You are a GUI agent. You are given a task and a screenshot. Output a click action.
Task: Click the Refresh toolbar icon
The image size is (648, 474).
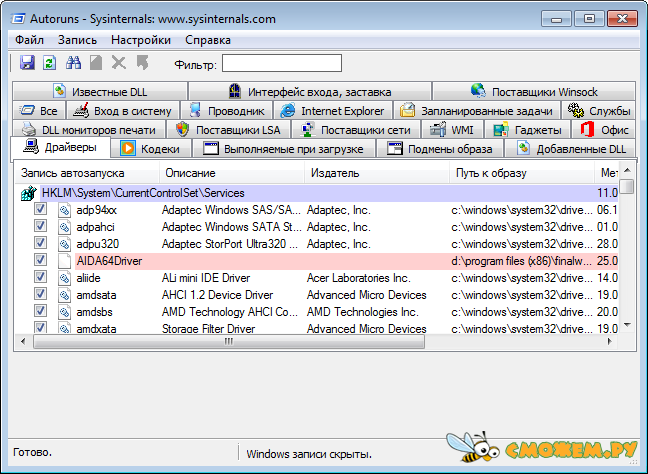pos(50,63)
